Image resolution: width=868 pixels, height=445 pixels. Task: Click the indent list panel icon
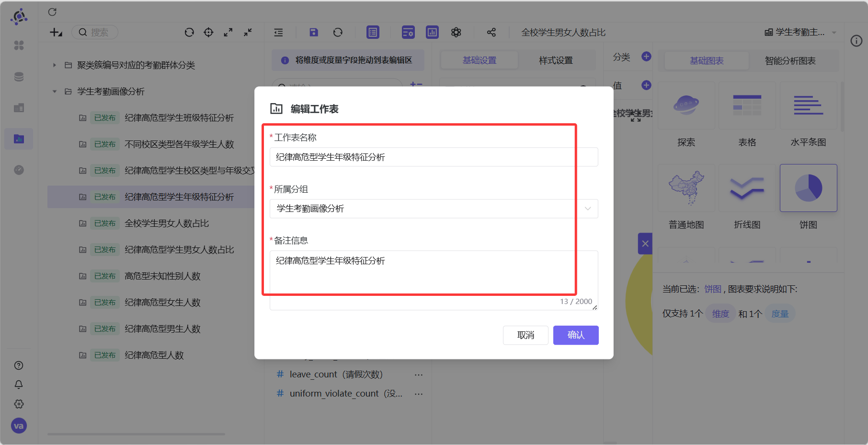[278, 32]
